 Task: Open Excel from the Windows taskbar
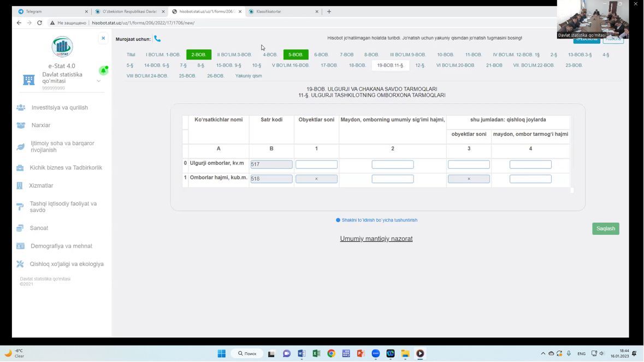pyautogui.click(x=316, y=354)
